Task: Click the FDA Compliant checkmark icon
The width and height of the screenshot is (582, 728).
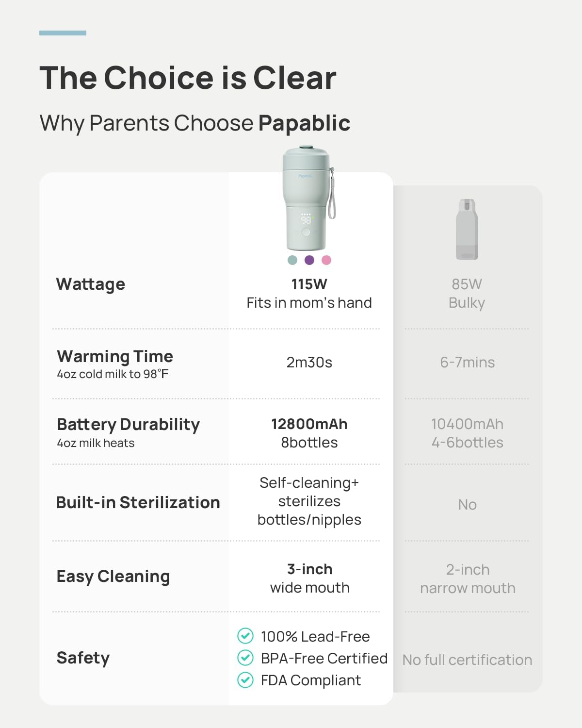Action: click(x=245, y=680)
